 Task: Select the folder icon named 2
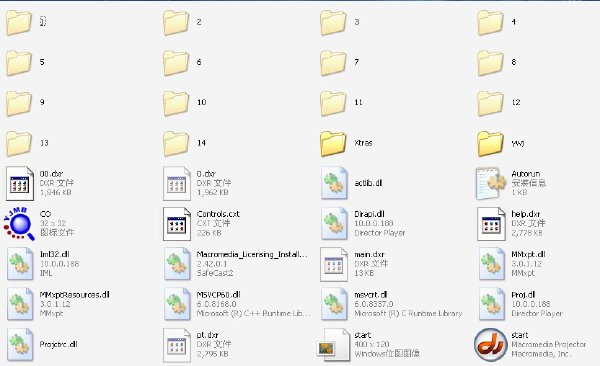(x=176, y=23)
